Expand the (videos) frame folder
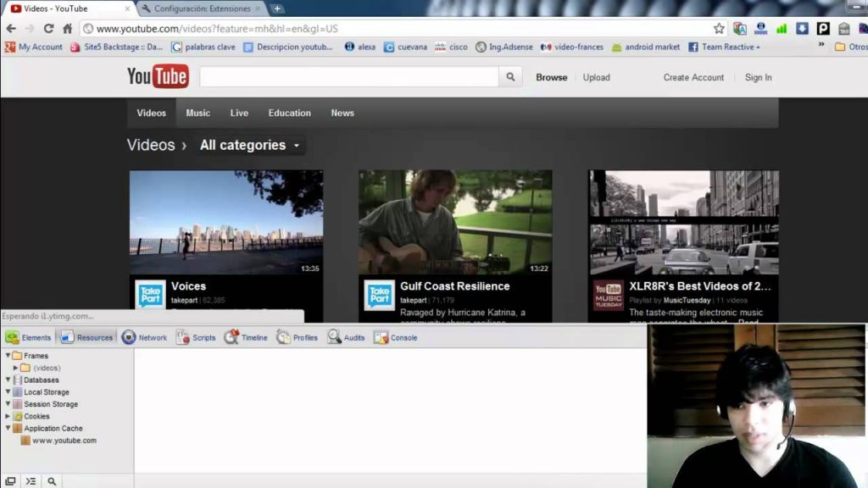 pos(16,368)
